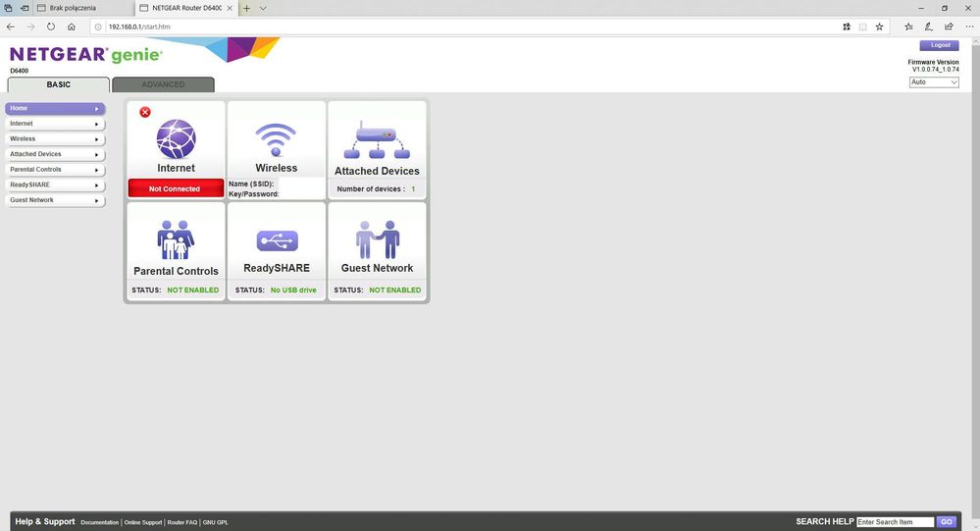The image size is (980, 531).
Task: Open the ReadySHARE USB icon
Action: pyautogui.click(x=276, y=239)
